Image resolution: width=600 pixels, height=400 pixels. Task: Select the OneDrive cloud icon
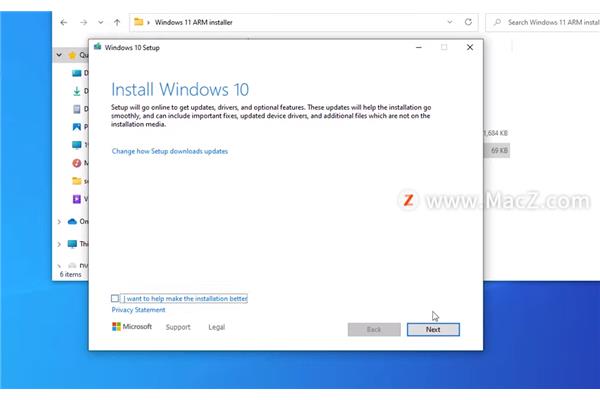pos(72,221)
